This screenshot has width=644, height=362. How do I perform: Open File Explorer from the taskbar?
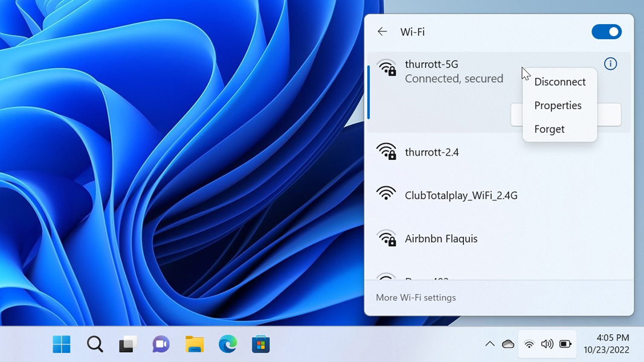click(x=195, y=345)
